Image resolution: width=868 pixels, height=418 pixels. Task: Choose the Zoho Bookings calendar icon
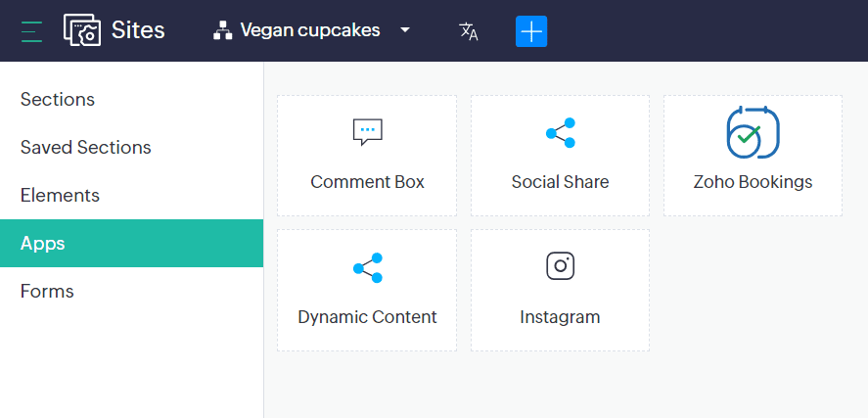click(753, 133)
